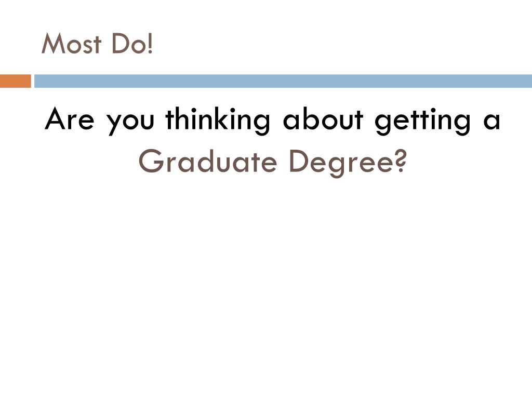This screenshot has width=532, height=399.
Task: Click the capital "A" of Are
Action: coord(56,119)
